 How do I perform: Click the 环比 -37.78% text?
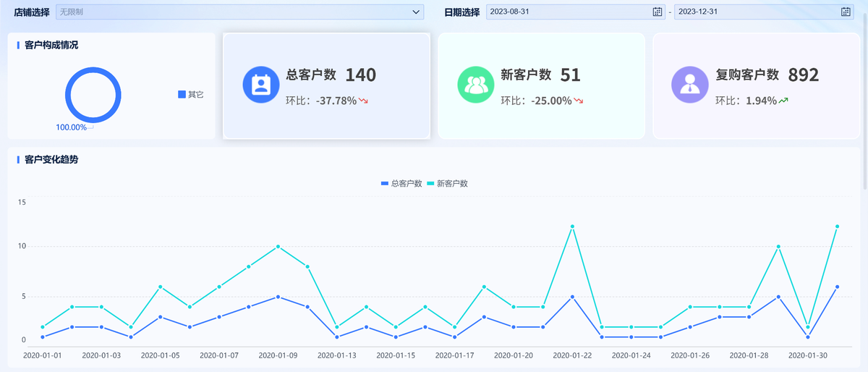point(321,101)
